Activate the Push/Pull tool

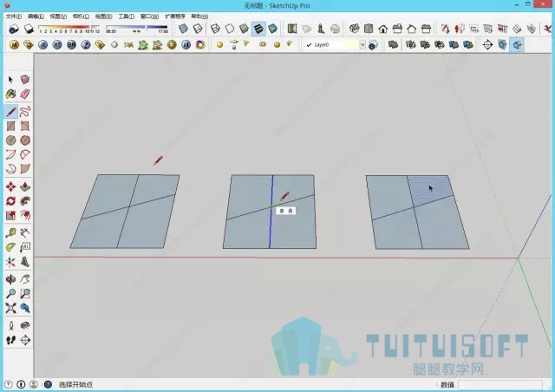pyautogui.click(x=25, y=186)
